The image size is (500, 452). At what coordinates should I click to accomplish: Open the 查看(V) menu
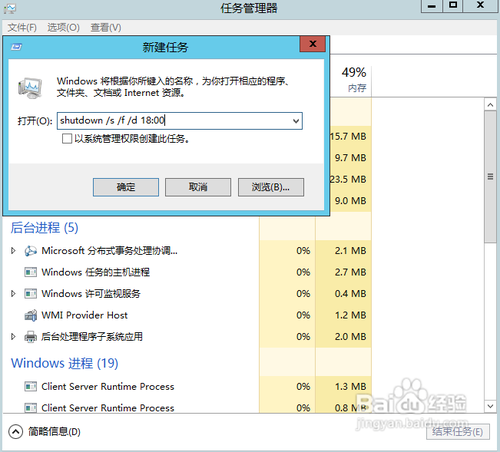click(106, 27)
